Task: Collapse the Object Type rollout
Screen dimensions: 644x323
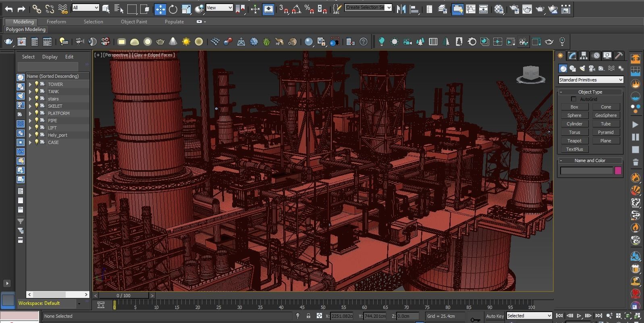Action: [x=590, y=92]
